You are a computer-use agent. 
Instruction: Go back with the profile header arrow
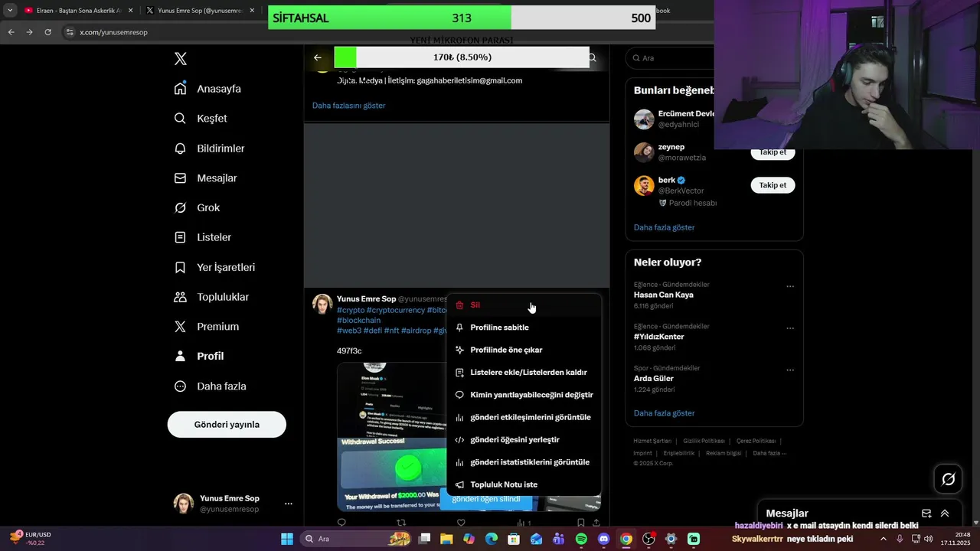318,57
